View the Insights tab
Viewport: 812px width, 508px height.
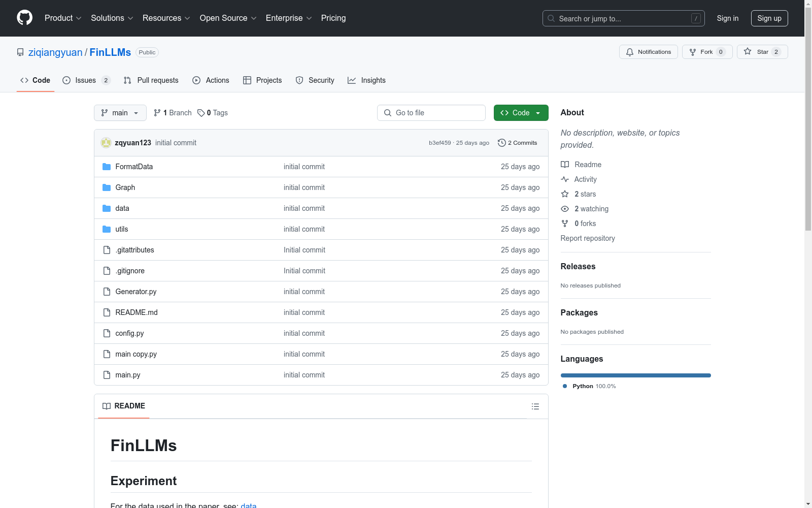coord(366,80)
